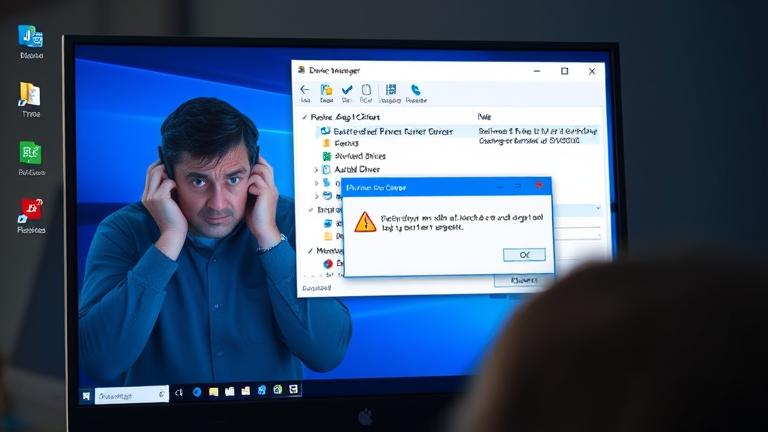Image resolution: width=768 pixels, height=432 pixels.
Task: Click the orange icon in the second tree row
Action: tap(326, 143)
